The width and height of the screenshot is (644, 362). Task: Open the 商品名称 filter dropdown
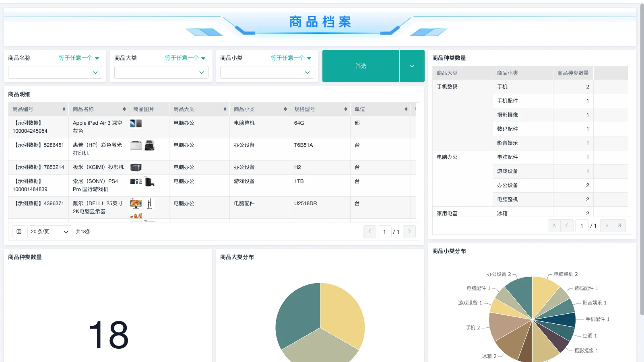coord(55,72)
